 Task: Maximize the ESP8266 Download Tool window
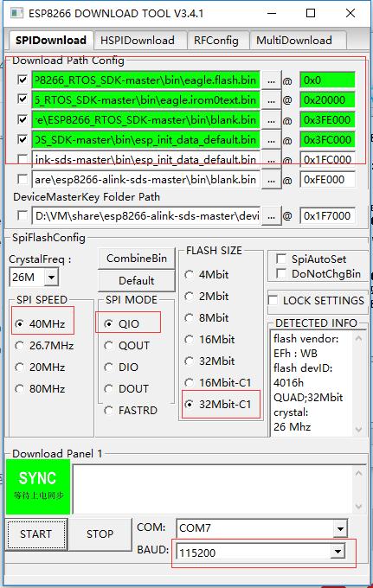tap(311, 14)
